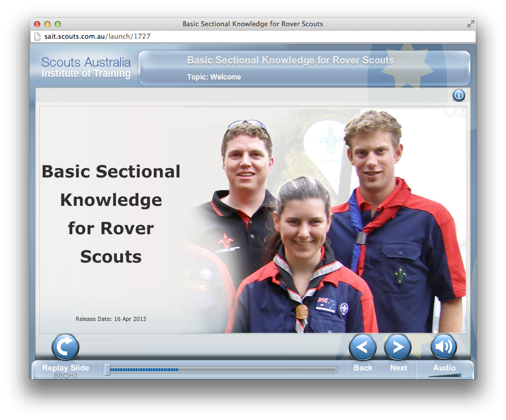This screenshot has width=506, height=420.
Task: Click the Replay Slide label
Action: point(66,368)
